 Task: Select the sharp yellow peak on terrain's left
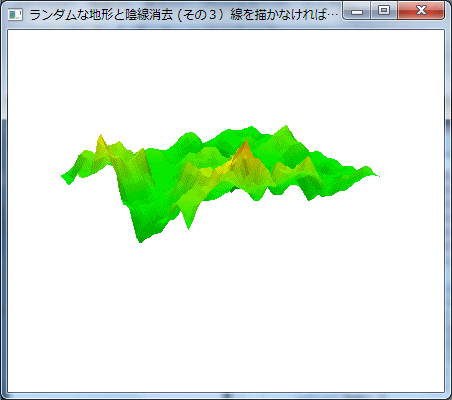pos(101,141)
